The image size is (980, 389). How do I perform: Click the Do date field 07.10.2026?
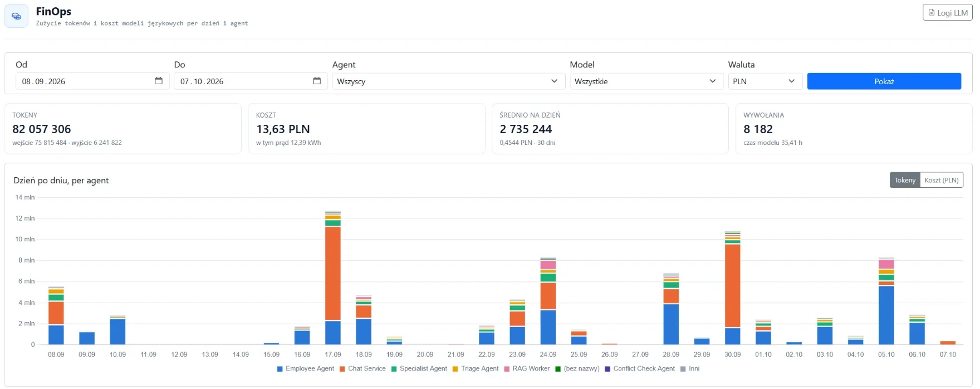click(x=251, y=81)
